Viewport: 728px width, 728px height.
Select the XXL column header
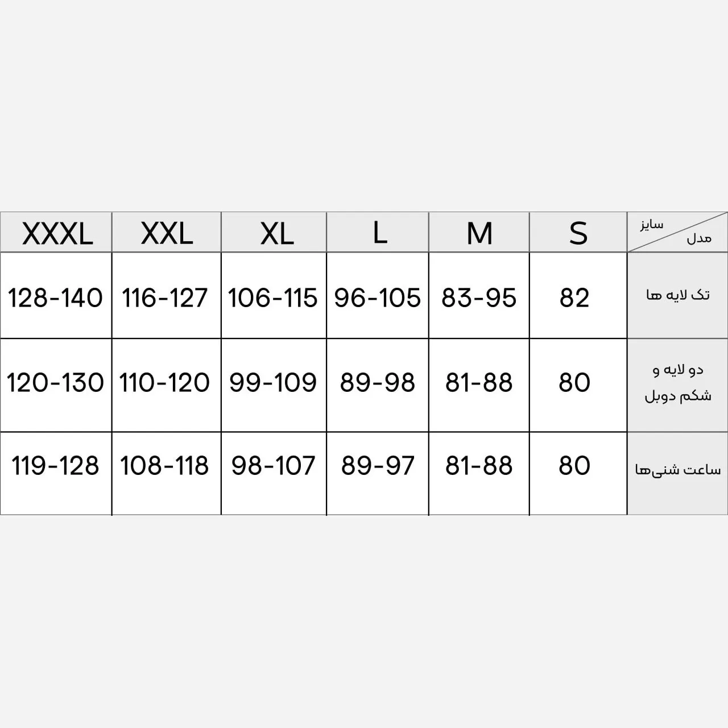(x=167, y=233)
